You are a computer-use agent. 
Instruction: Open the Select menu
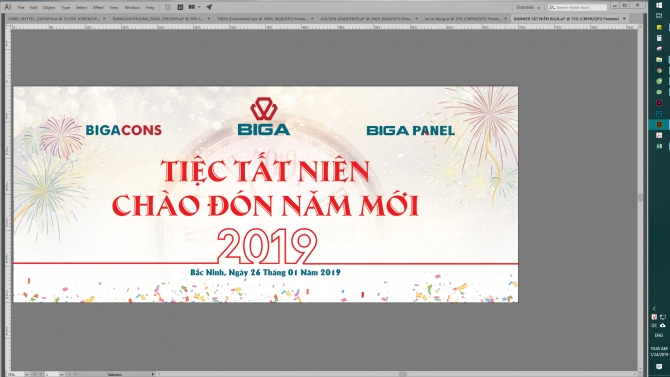pos(81,7)
